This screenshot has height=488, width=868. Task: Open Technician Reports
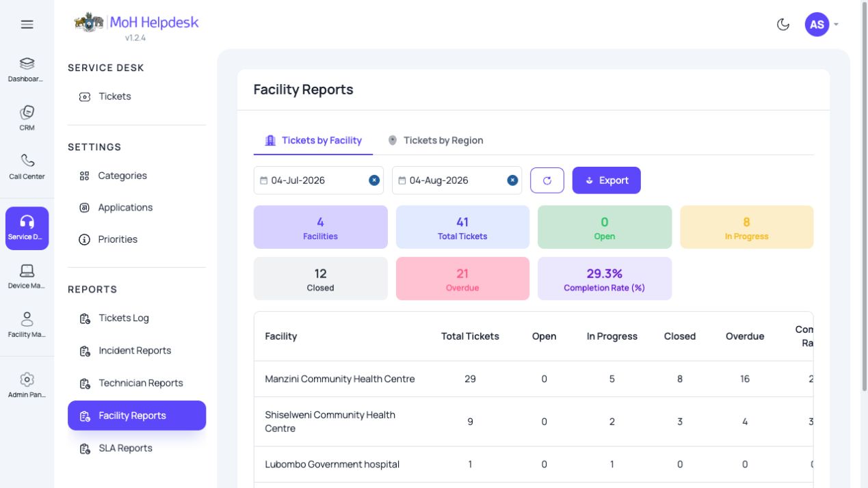click(137, 383)
